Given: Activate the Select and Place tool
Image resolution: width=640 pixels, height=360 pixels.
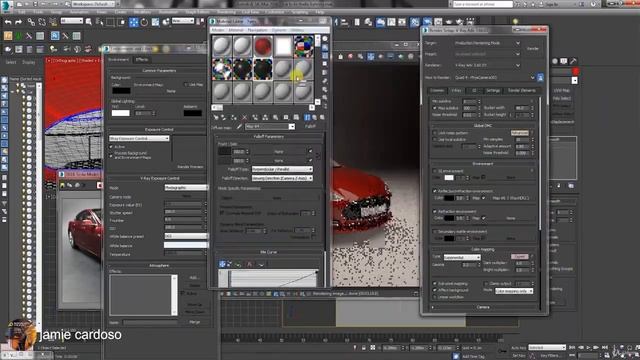Looking at the screenshot, I should coord(166,22).
